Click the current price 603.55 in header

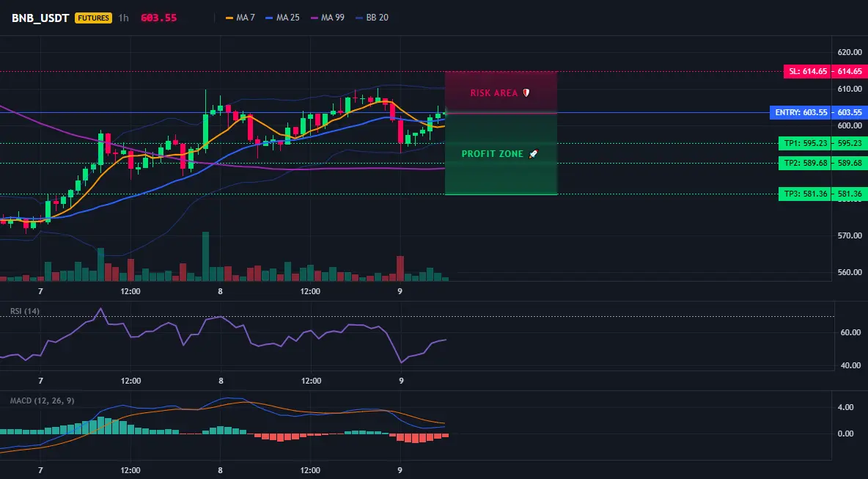click(159, 18)
